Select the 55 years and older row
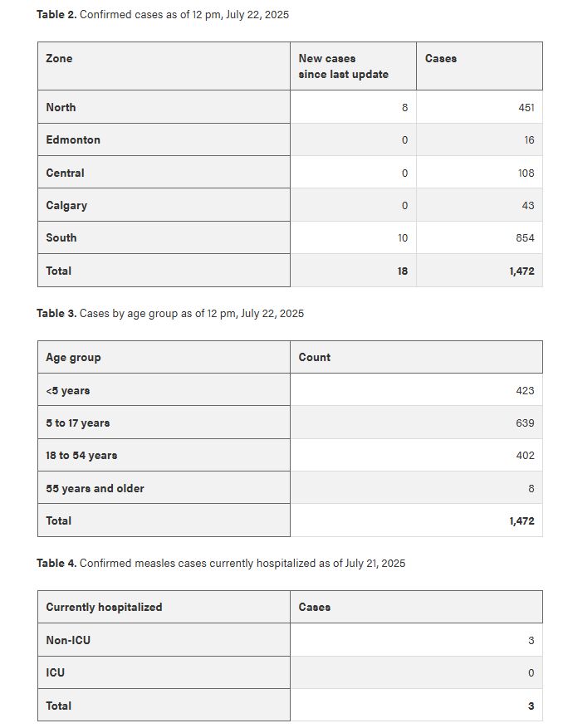This screenshot has width=568, height=728. (x=95, y=488)
